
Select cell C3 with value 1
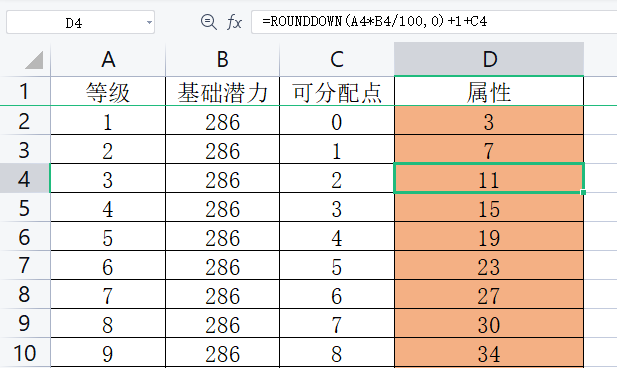coord(337,149)
